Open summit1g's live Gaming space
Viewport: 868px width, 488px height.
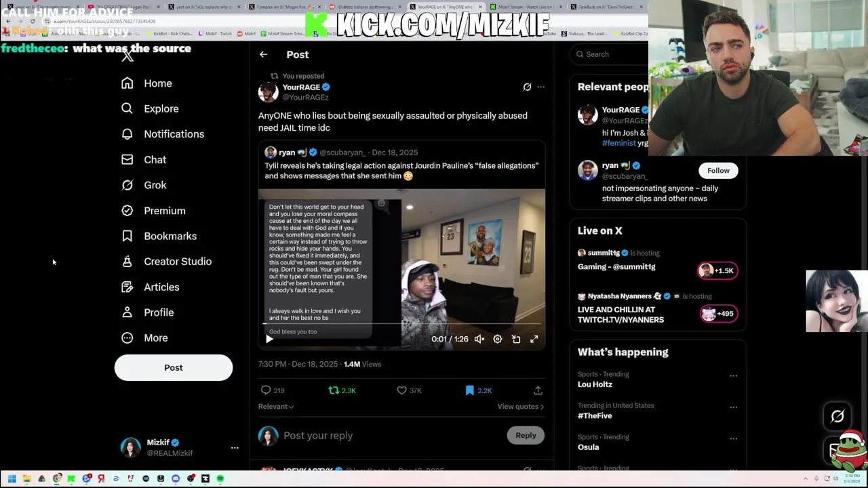[616, 267]
